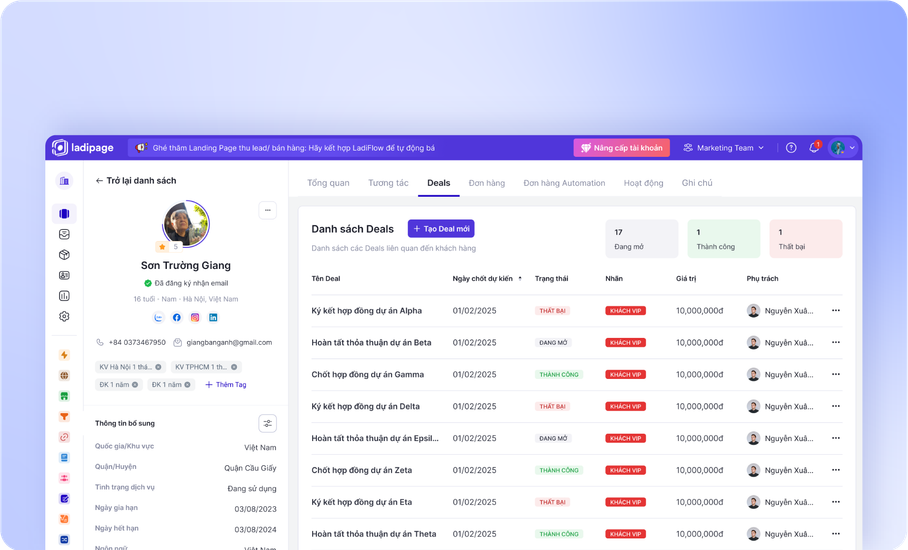Screen dimensions: 908x550
Task: Open the reports chart icon in sidebar
Action: [64, 296]
